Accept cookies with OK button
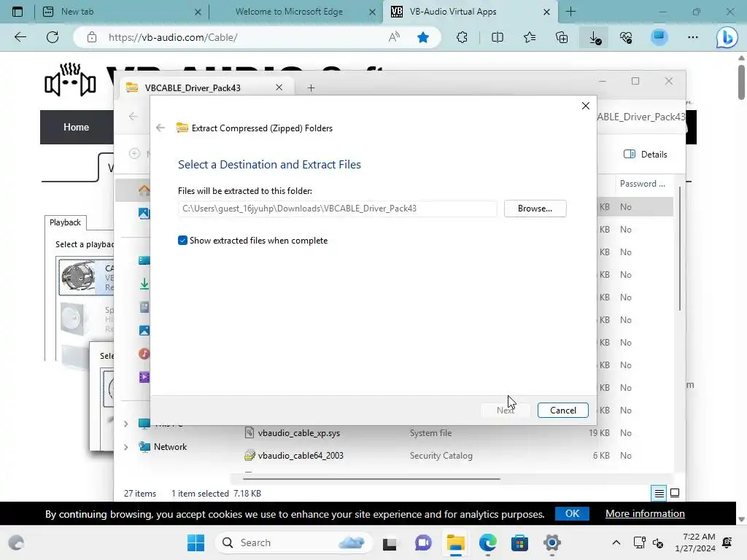Viewport: 747px width, 560px height. coord(572,513)
